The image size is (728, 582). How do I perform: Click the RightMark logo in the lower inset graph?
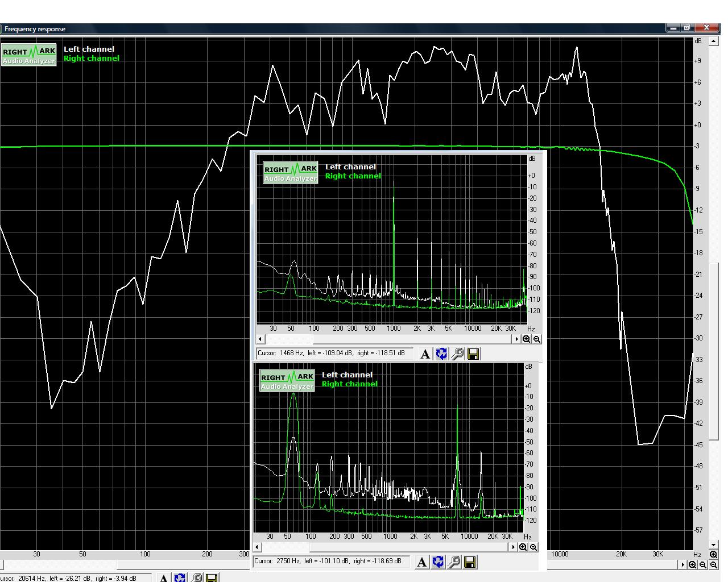tap(287, 381)
